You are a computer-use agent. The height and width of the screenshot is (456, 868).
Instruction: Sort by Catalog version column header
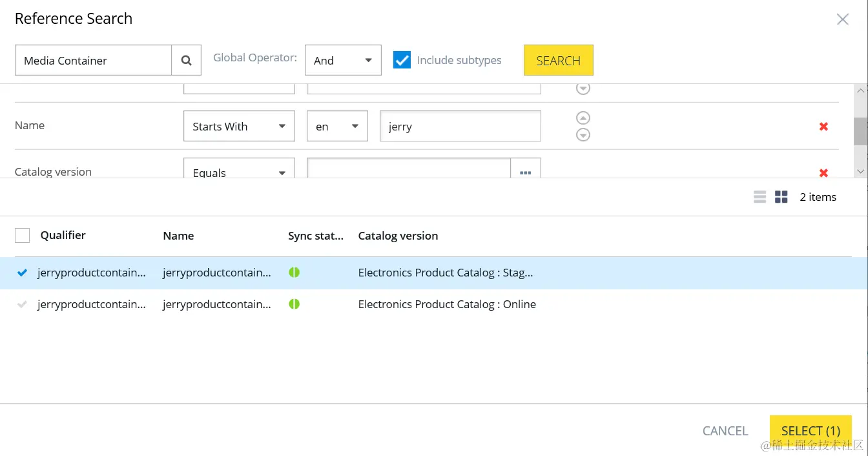398,236
